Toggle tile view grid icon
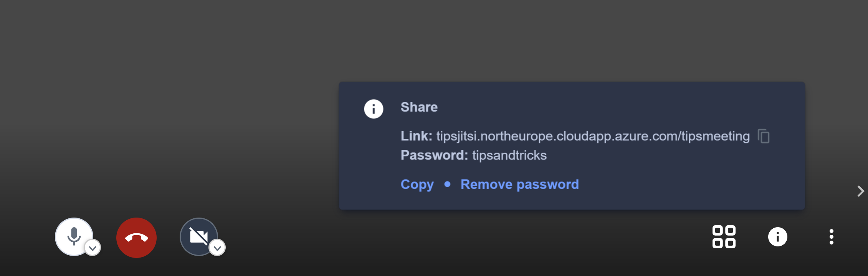Screen dimensions: 868x276 pyautogui.click(x=724, y=237)
